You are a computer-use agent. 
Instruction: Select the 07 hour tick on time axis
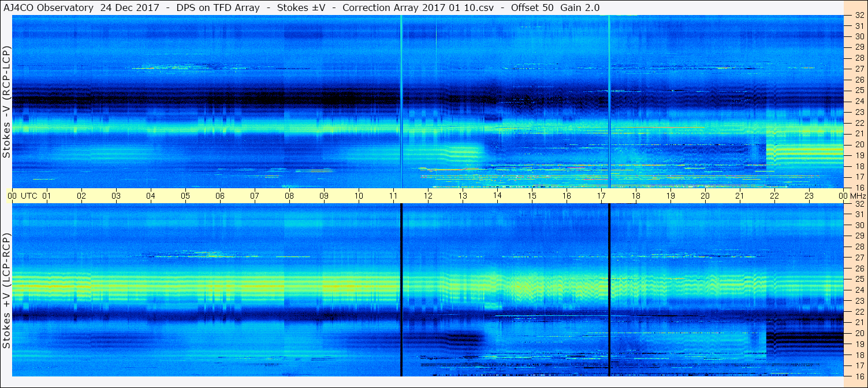[x=255, y=196]
